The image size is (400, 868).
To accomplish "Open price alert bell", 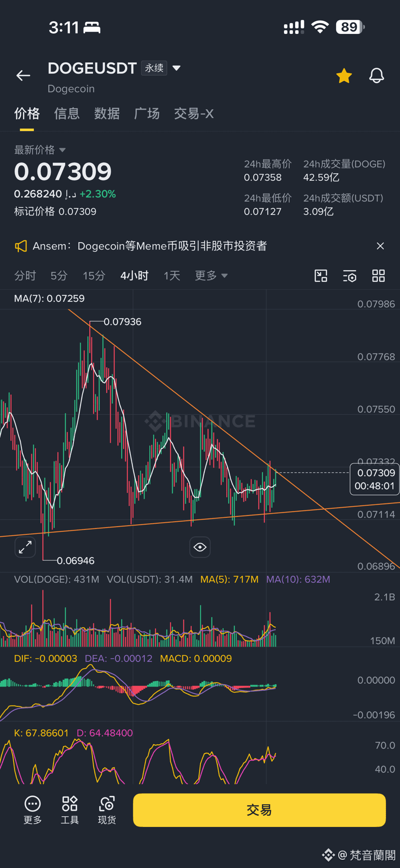I will point(376,75).
